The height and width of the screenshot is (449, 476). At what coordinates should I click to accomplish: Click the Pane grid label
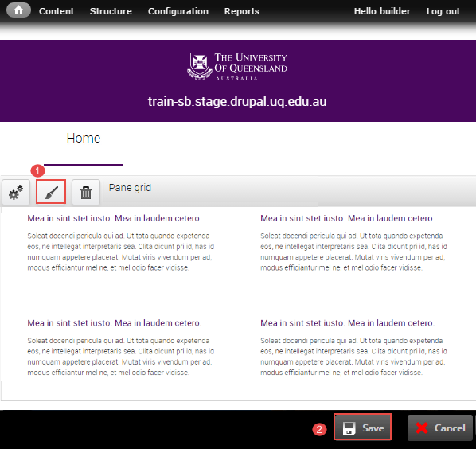(x=130, y=188)
